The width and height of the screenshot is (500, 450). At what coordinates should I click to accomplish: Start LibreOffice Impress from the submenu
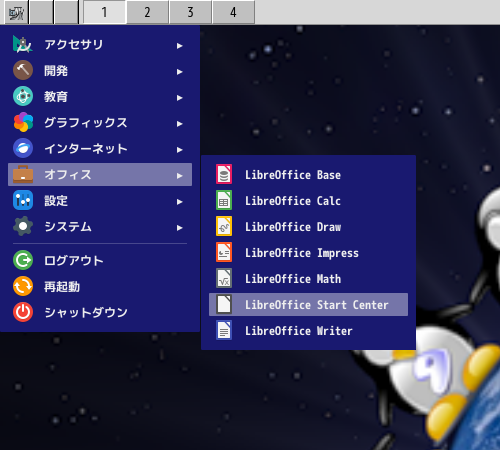308,253
